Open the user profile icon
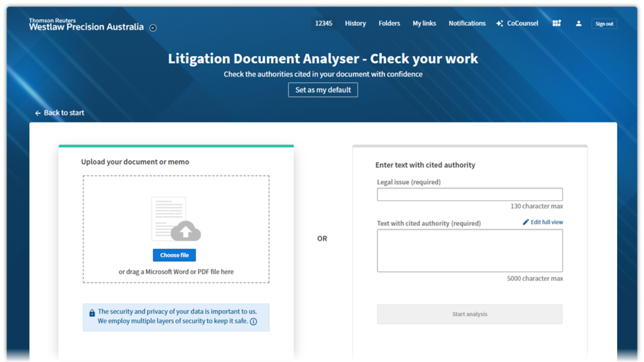Viewport: 644px width, 362px height. pyautogui.click(x=579, y=24)
